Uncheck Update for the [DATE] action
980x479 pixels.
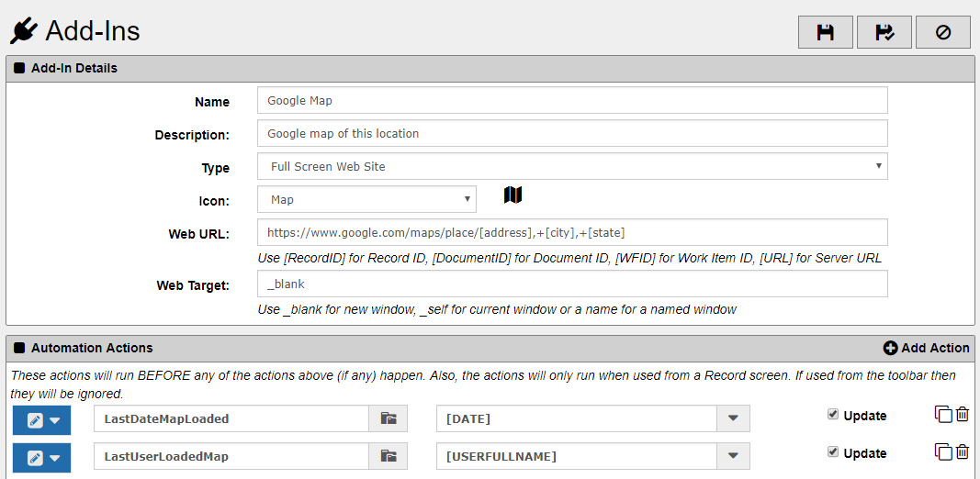click(x=832, y=415)
